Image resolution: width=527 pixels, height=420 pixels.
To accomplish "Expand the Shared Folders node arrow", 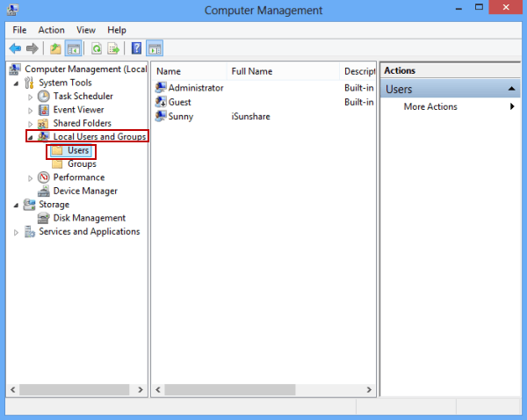I will tap(30, 124).
